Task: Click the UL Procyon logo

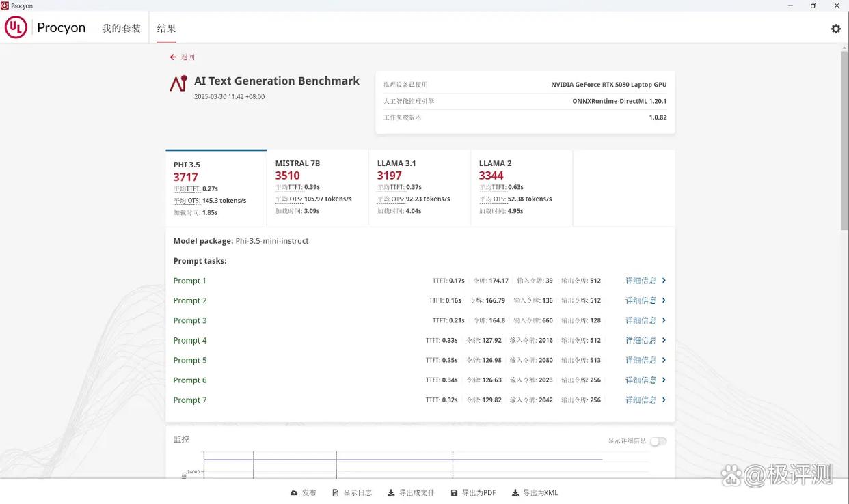Action: pos(45,28)
